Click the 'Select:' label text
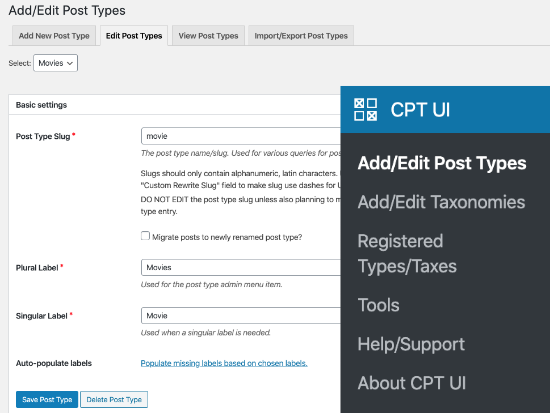 click(20, 63)
